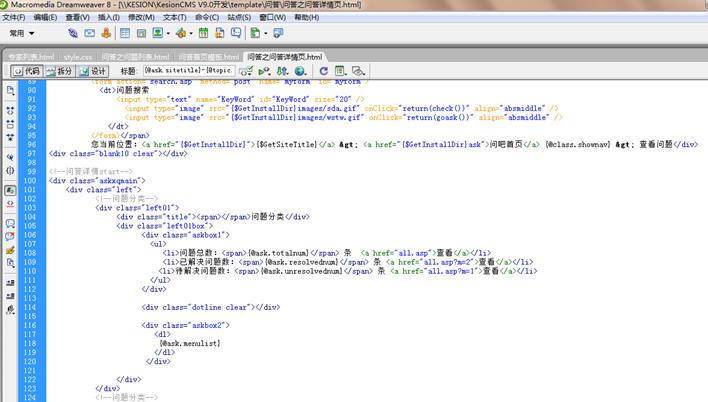Click the Outdent Code icon
Viewport: 708px width, 402px height.
tap(10, 296)
